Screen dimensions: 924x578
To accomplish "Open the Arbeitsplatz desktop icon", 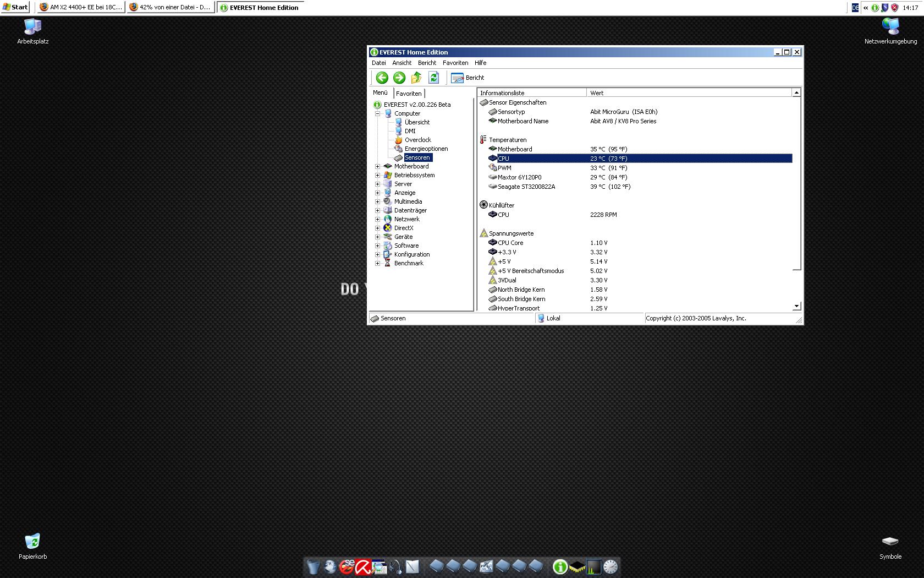I will [x=33, y=31].
